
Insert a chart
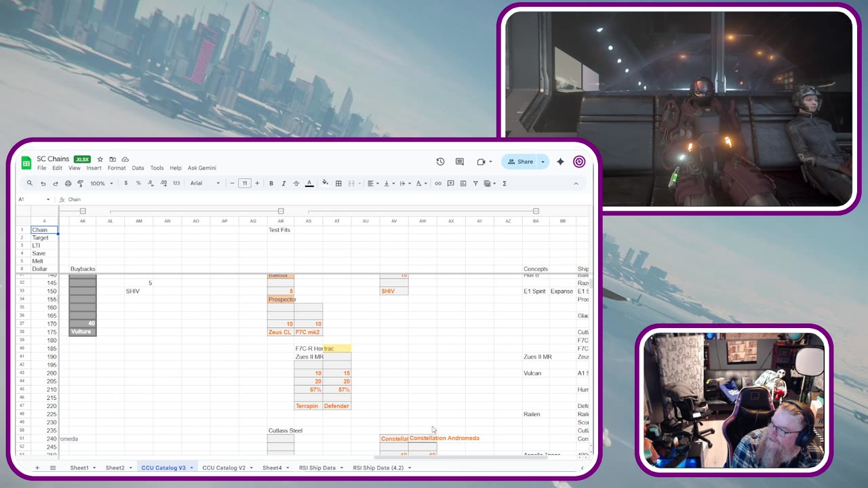463,183
